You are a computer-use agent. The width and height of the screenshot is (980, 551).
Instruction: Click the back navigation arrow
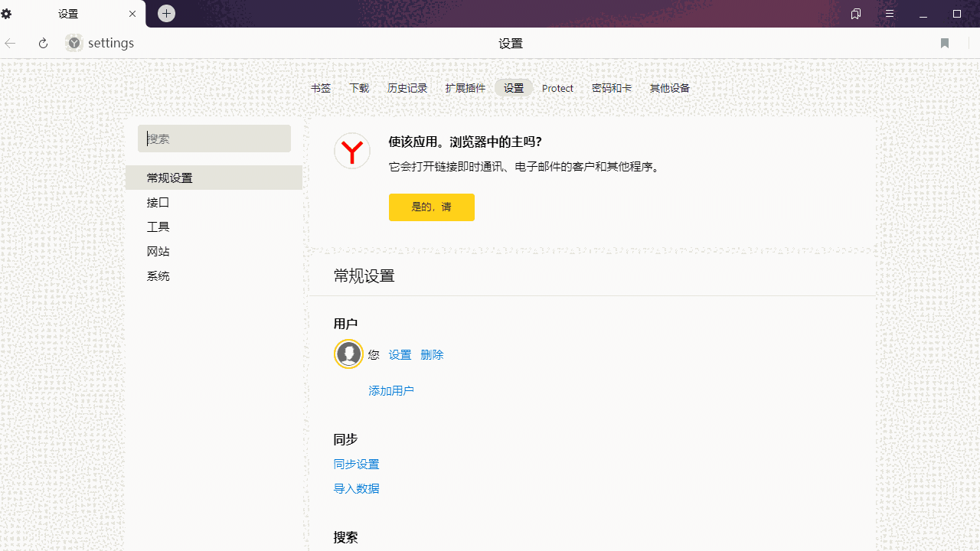[10, 43]
